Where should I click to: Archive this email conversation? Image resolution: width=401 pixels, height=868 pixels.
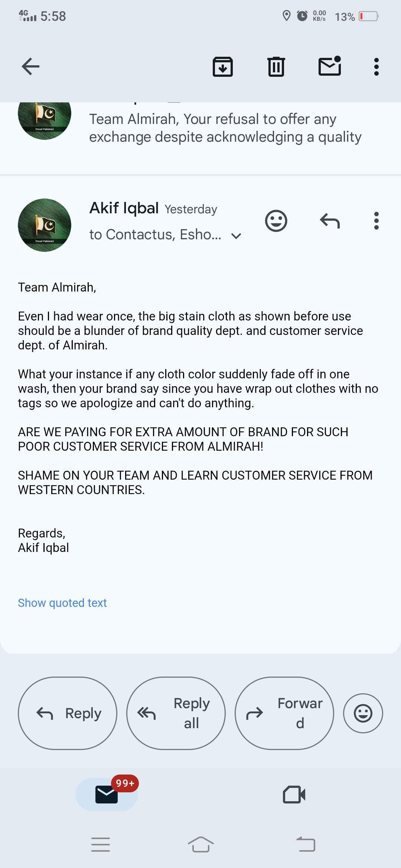223,67
